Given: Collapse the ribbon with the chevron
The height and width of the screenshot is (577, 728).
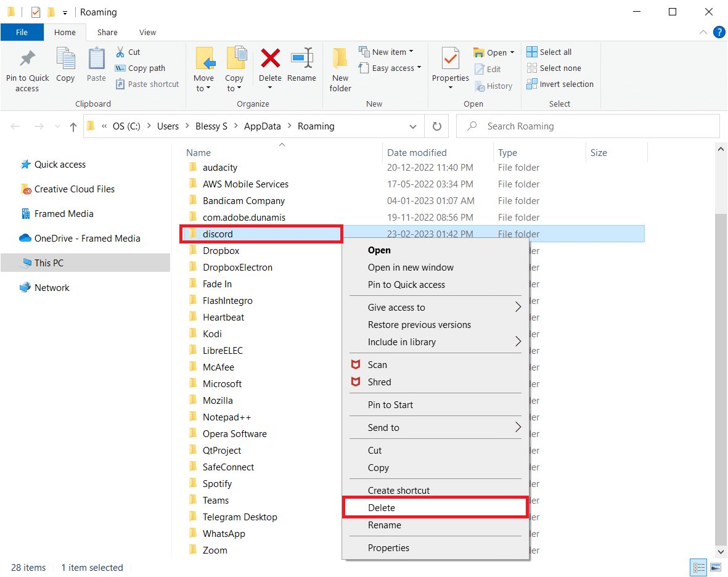Looking at the screenshot, I should (x=703, y=32).
